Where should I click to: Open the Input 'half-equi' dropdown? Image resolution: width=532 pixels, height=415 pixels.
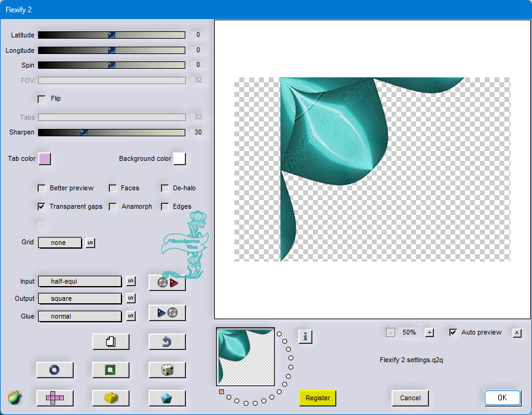click(80, 281)
